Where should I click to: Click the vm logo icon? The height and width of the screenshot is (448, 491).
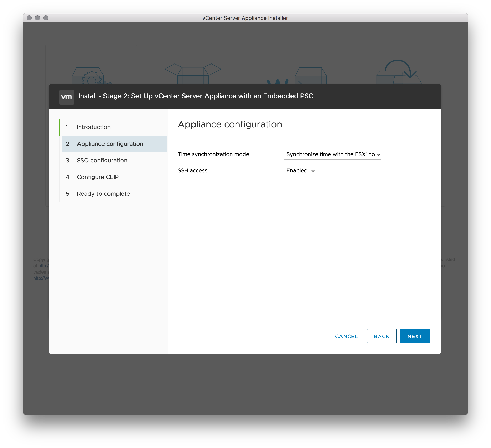[66, 97]
